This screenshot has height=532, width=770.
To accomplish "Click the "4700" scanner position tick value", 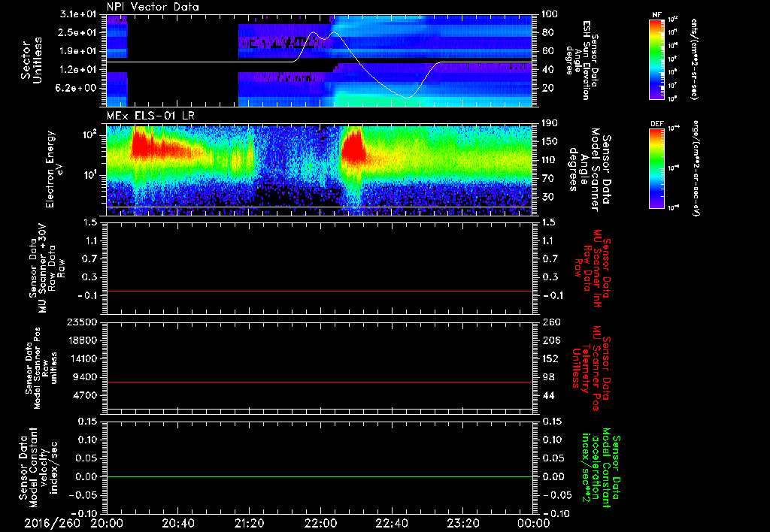I will pyautogui.click(x=86, y=395).
